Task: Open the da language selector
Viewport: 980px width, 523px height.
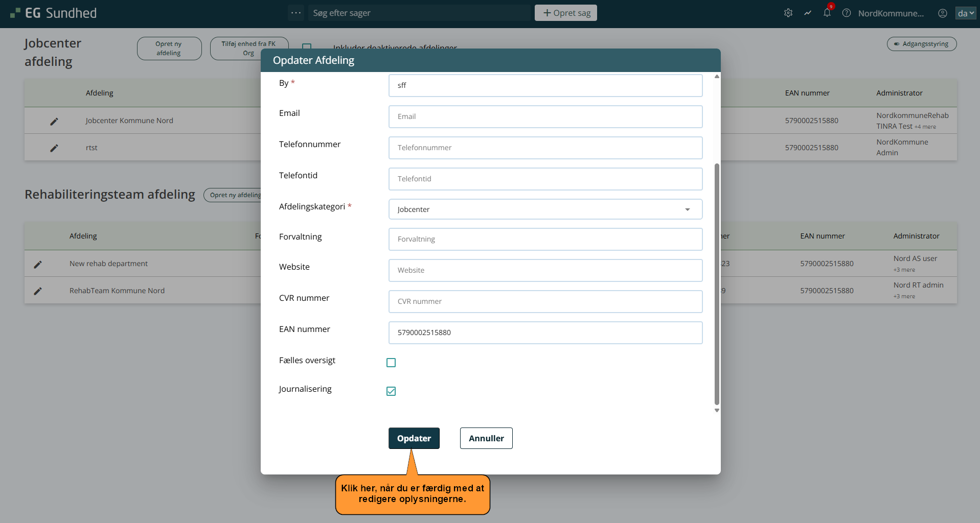Action: point(965,13)
